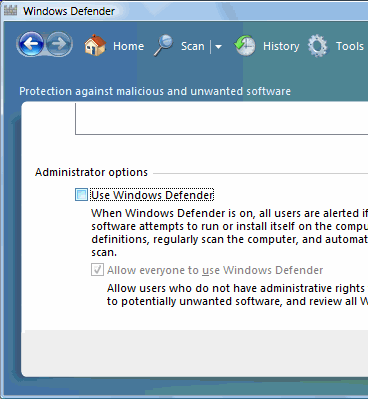
Task: Click the Forward navigation arrow
Action: [59, 44]
